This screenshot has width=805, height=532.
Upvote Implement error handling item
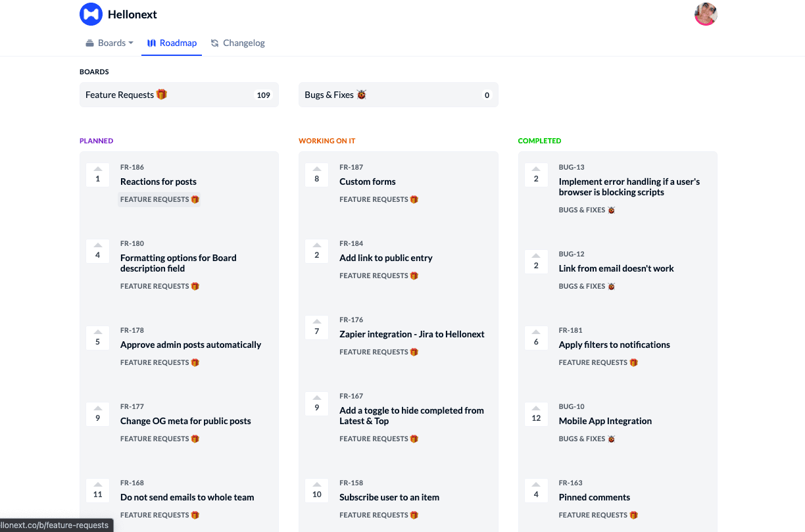(x=536, y=175)
